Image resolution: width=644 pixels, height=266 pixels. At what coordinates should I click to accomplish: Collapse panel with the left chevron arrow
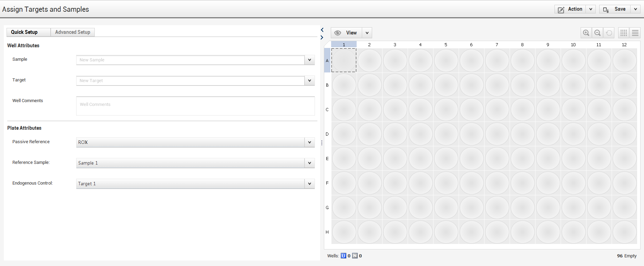[322, 30]
